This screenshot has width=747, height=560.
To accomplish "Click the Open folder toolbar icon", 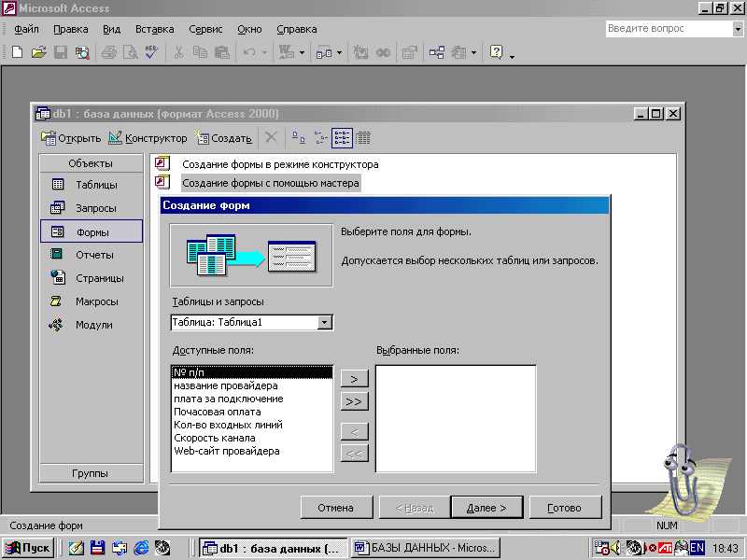I will pos(39,52).
